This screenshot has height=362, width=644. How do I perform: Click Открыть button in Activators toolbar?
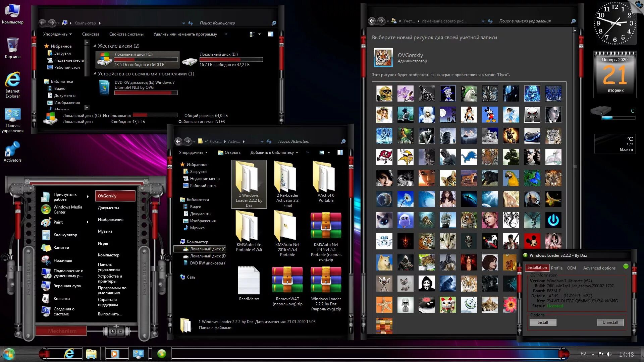pyautogui.click(x=229, y=153)
